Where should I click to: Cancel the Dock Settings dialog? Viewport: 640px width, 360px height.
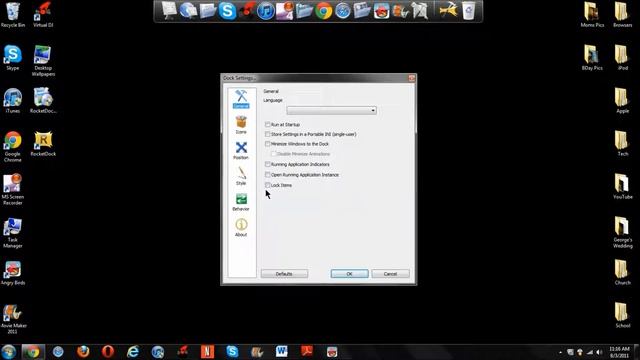390,274
